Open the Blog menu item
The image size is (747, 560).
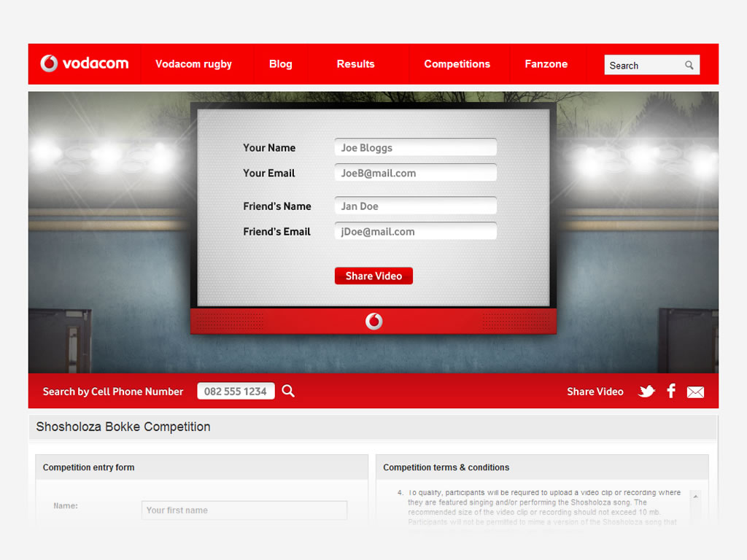280,64
